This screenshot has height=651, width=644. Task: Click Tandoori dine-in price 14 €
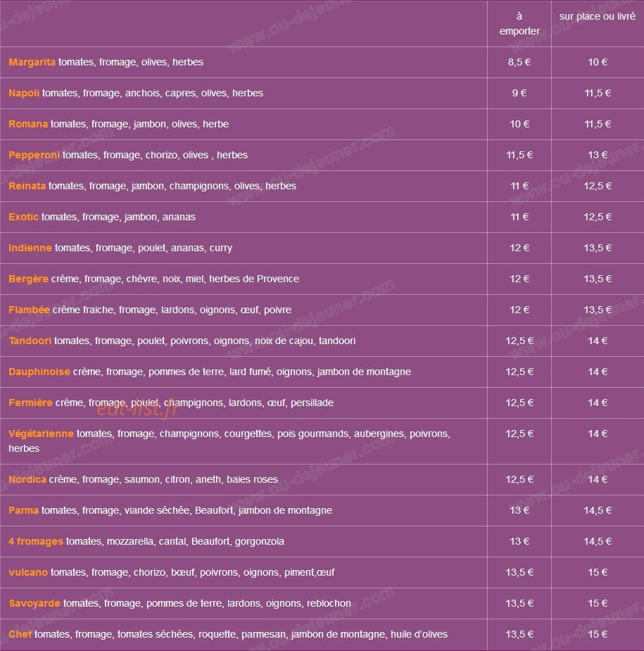(x=598, y=341)
